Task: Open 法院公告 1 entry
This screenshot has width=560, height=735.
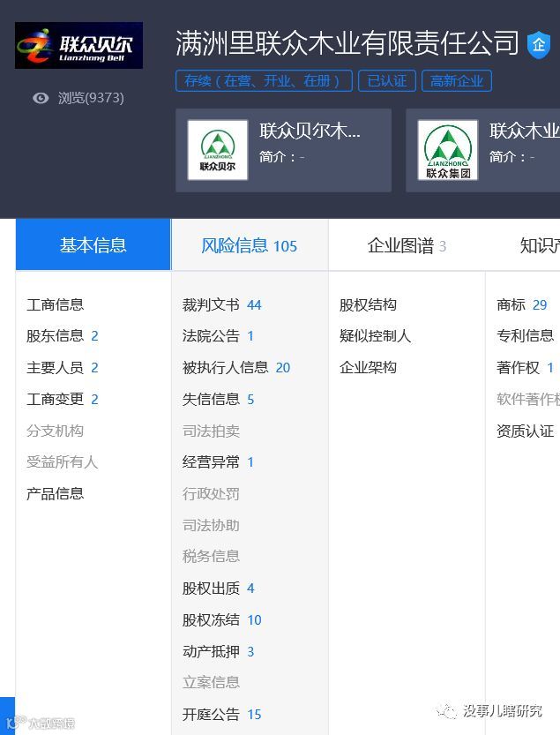Action: pyautogui.click(x=219, y=335)
